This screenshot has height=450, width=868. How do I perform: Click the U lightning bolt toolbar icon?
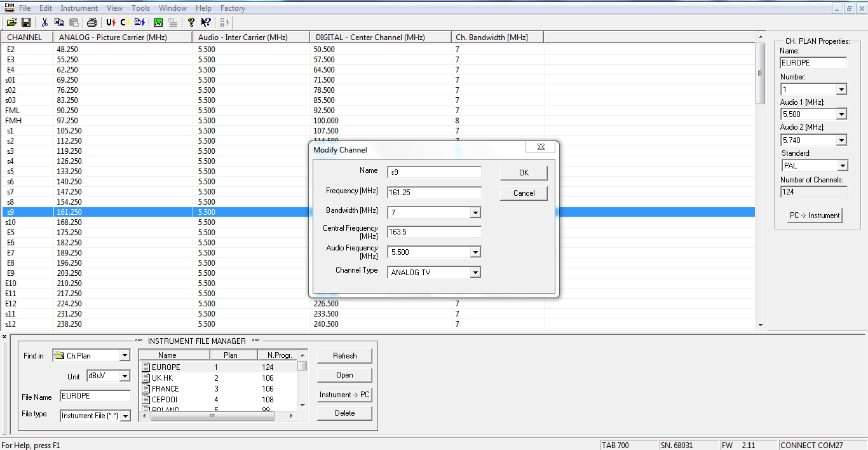click(x=111, y=22)
